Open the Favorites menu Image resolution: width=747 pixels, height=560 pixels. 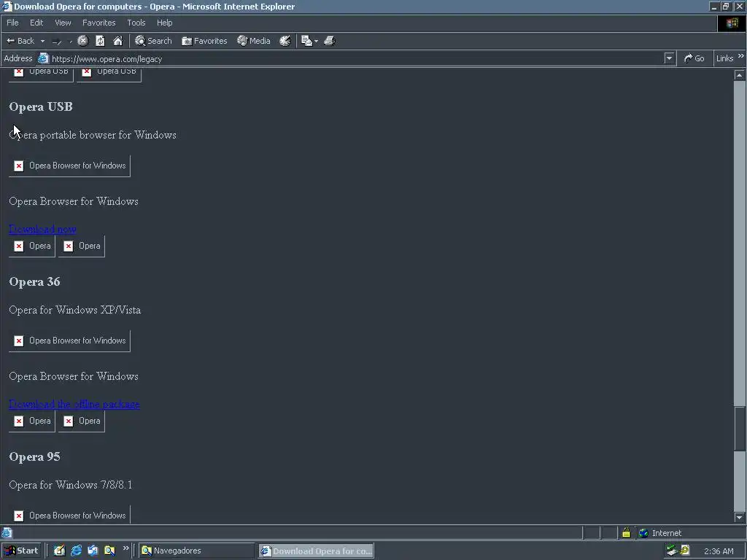tap(98, 23)
